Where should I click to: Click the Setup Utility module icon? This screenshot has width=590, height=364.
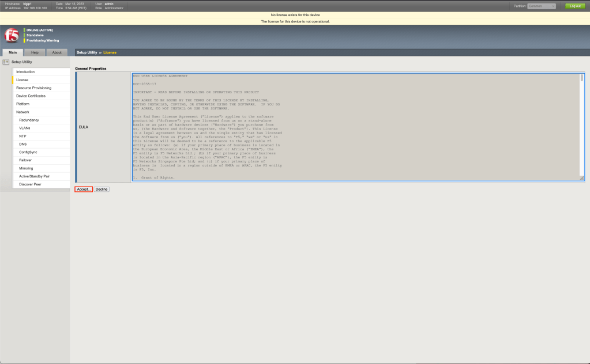coord(6,62)
